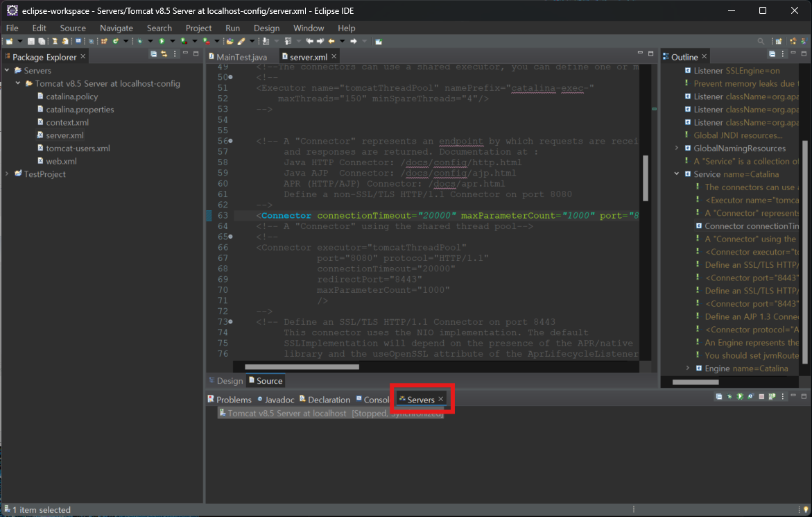Click the Debug bug icon in main toolbar
Screen dimensions: 812x517
tap(140, 42)
